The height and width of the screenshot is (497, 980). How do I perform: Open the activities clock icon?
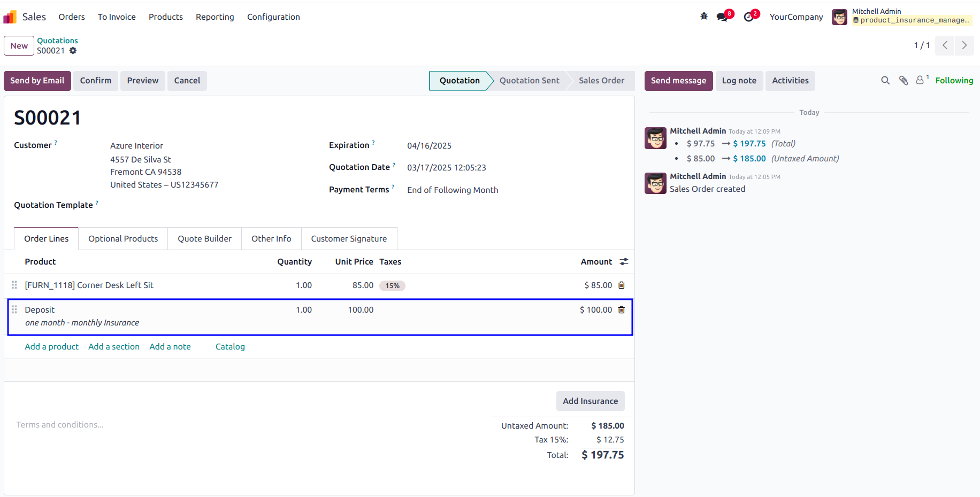tap(749, 17)
